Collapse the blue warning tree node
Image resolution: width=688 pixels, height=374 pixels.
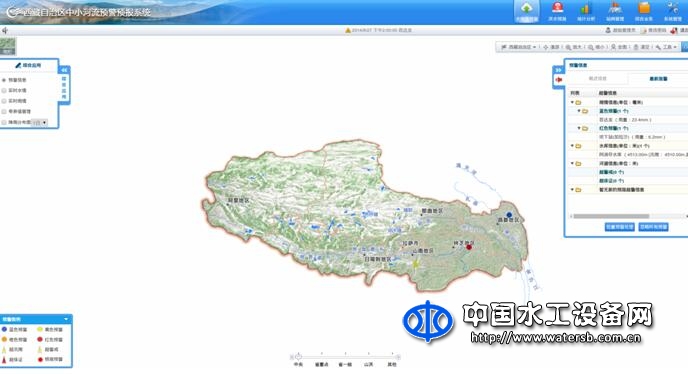click(x=579, y=111)
